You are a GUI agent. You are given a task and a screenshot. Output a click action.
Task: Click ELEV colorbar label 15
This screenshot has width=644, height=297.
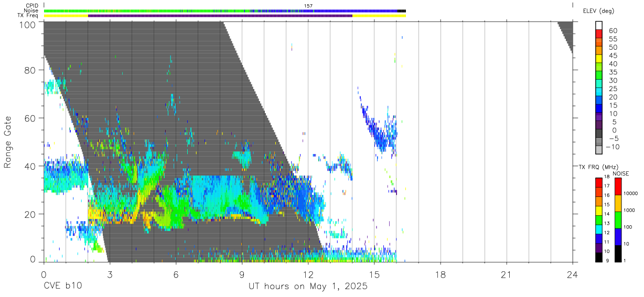(613, 105)
